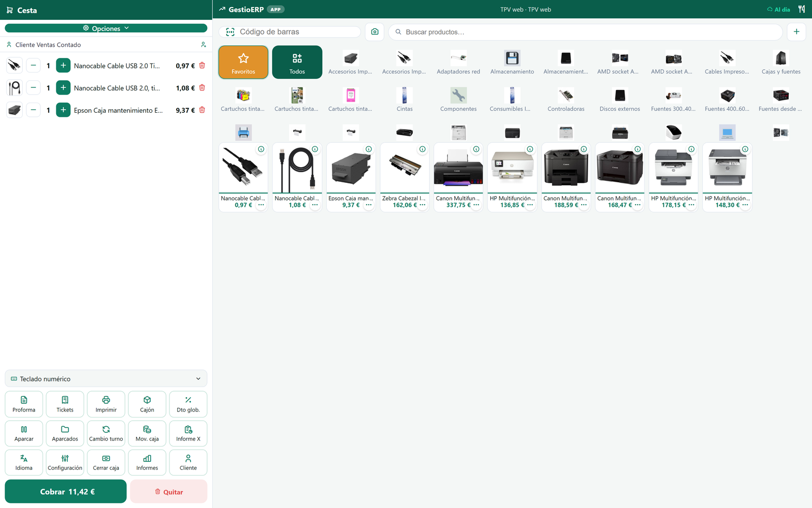Open Cliente customer button
The width and height of the screenshot is (812, 508).
point(188,462)
